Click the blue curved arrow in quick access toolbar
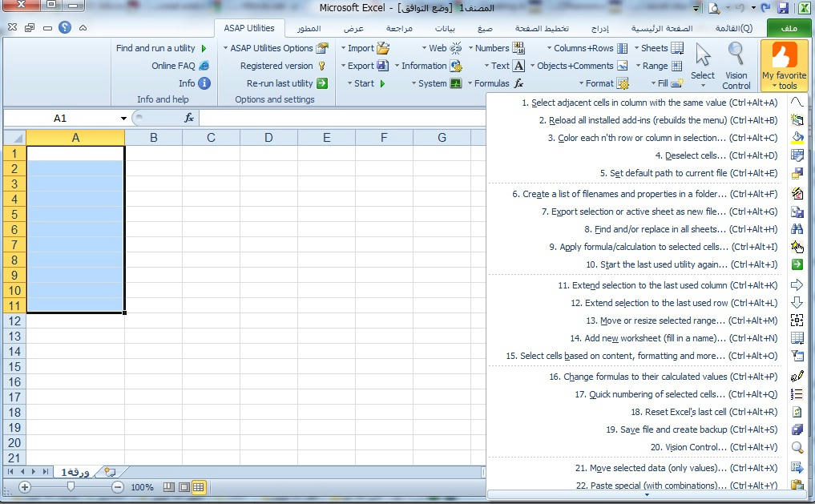The image size is (815, 504). [x=765, y=8]
